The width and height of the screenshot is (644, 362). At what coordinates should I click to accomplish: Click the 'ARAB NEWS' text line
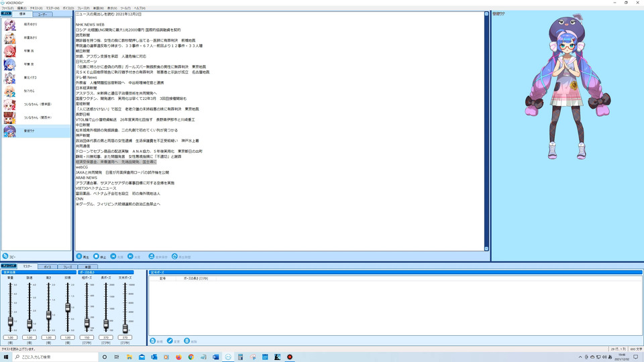pos(87,178)
